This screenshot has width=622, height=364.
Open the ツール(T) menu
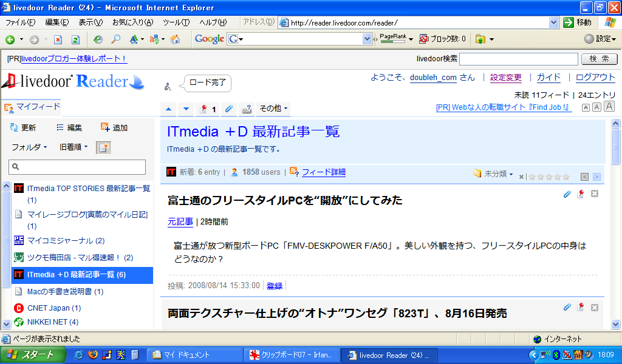coord(176,22)
